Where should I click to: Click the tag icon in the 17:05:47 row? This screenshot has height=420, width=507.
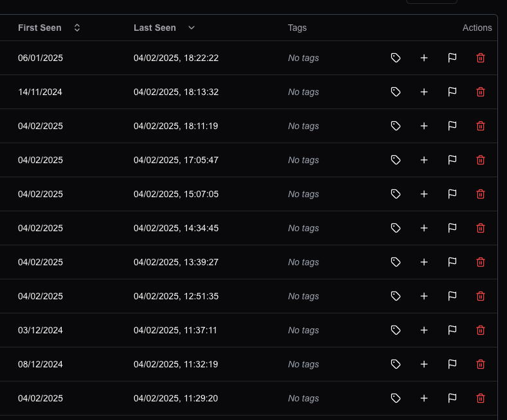click(396, 160)
